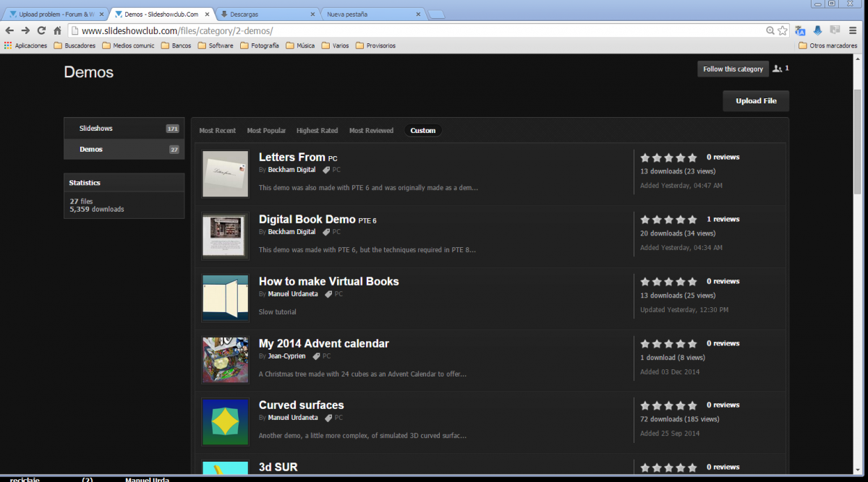Click the Follow this category button

click(733, 69)
